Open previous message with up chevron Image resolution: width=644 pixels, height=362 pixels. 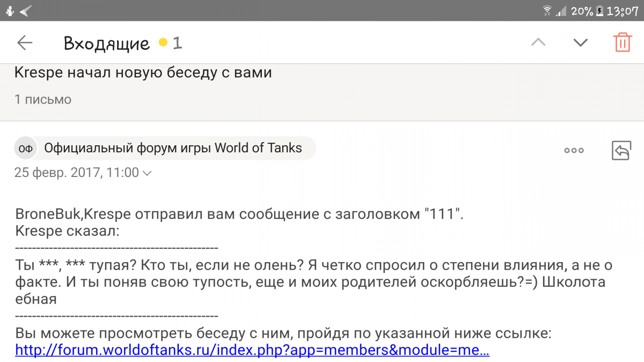pos(538,42)
